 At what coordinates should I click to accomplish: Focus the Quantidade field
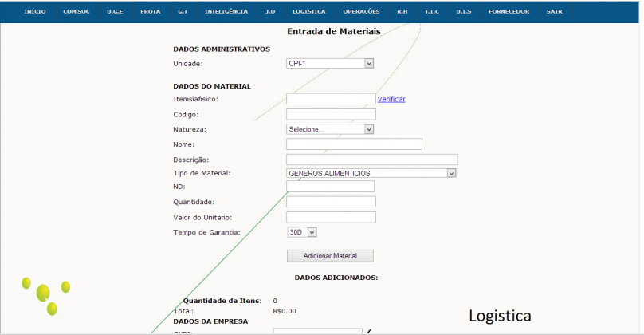[331, 202]
